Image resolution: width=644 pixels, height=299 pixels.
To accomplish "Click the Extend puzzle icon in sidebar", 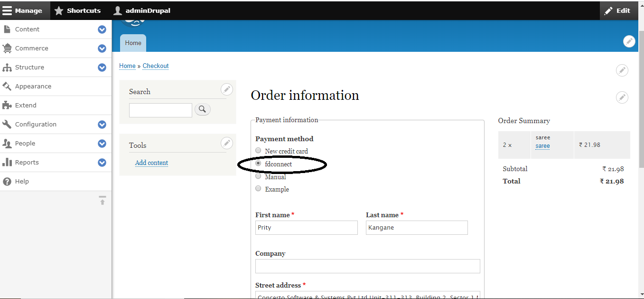I will tap(7, 106).
